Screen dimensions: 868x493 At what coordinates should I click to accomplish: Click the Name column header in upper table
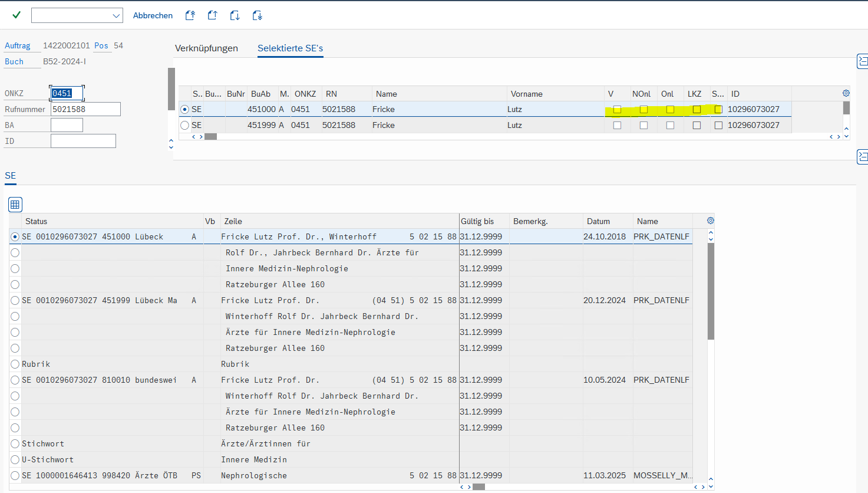(x=439, y=94)
